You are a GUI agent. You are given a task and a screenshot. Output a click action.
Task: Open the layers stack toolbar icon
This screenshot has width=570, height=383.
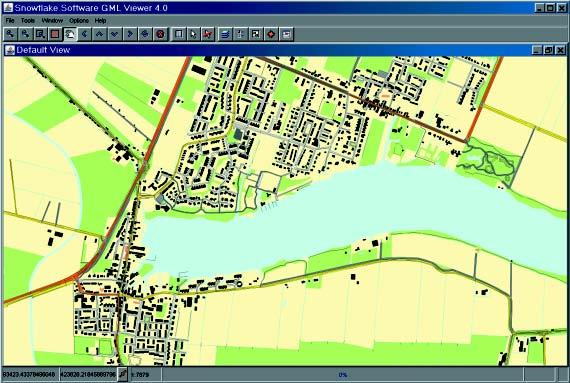point(225,34)
